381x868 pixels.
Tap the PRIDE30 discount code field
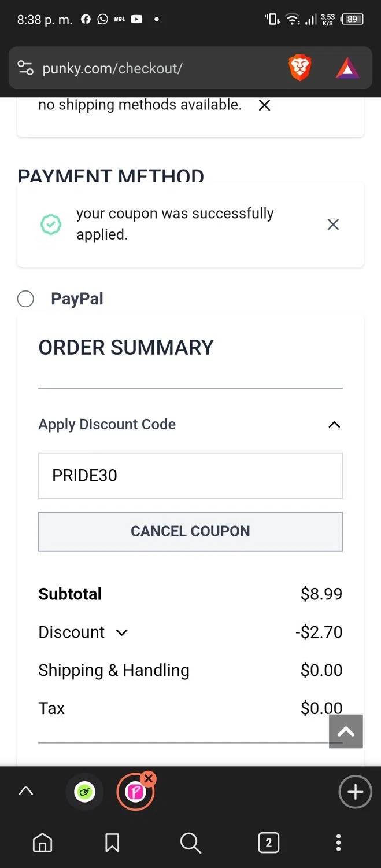coord(190,476)
